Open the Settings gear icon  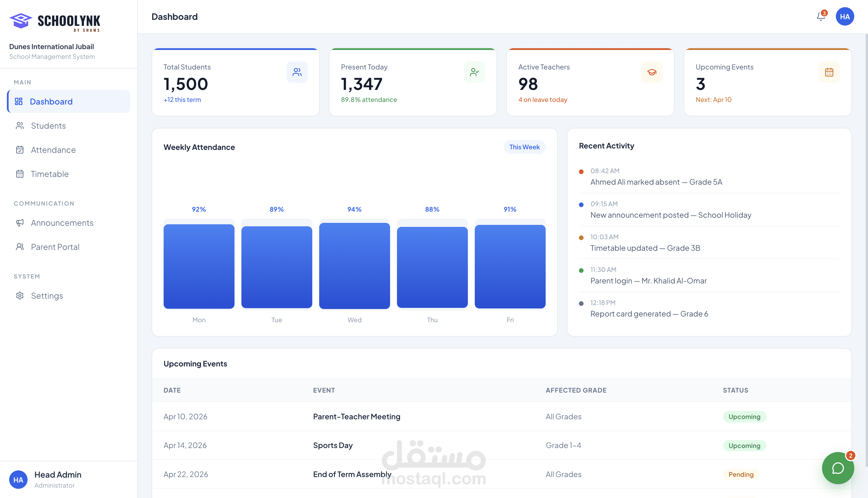pos(20,296)
